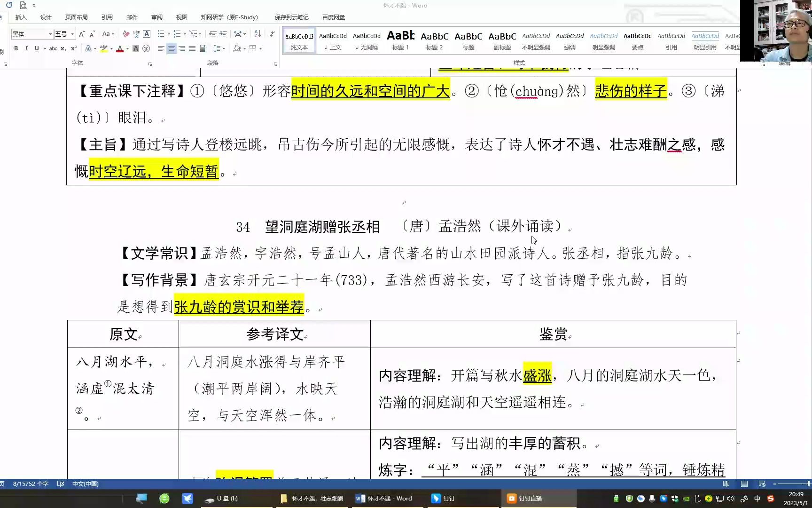Apply multilevel list icon
The width and height of the screenshot is (812, 508).
[193, 34]
